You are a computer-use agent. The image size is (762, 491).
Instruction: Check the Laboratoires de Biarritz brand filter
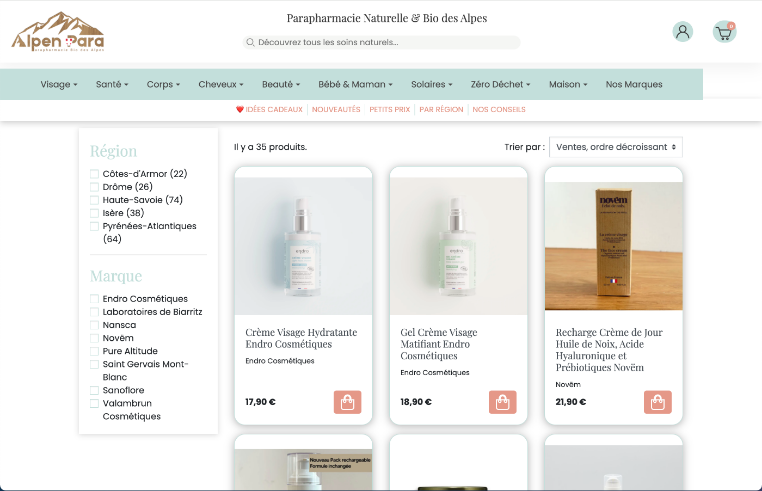[94, 312]
